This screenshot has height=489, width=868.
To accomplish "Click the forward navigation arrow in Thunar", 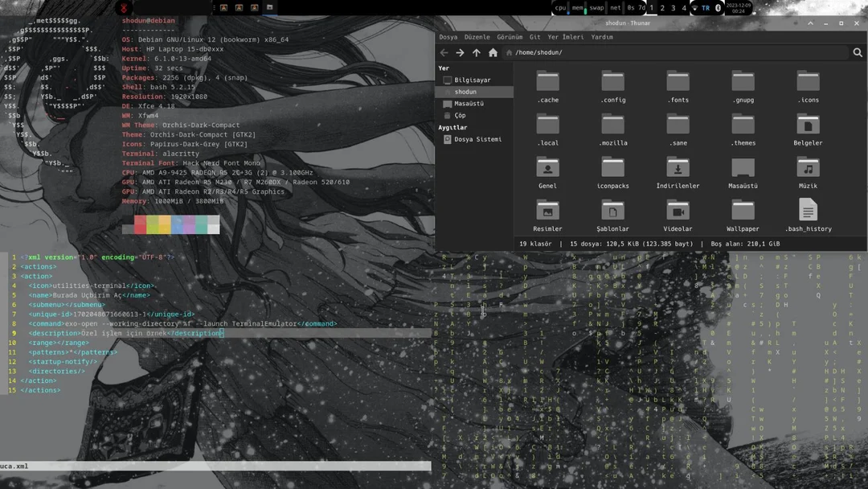I will coord(460,52).
